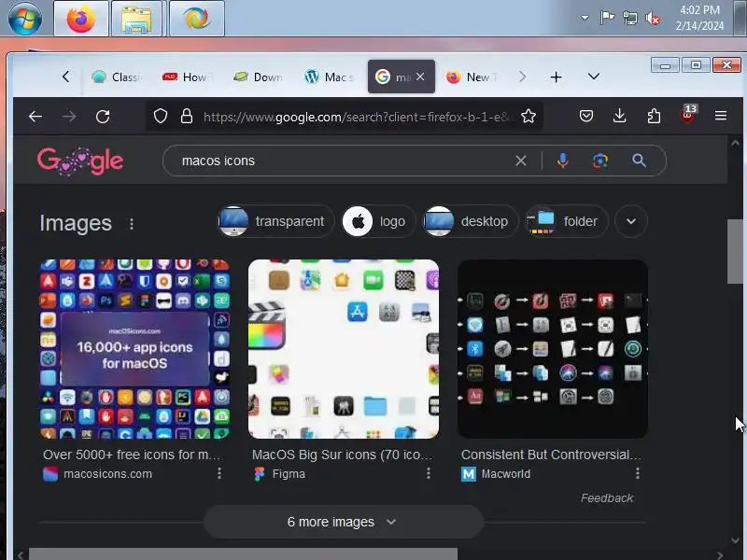This screenshot has height=560, width=747.
Task: Open the extensions puzzle icon
Action: (x=654, y=116)
